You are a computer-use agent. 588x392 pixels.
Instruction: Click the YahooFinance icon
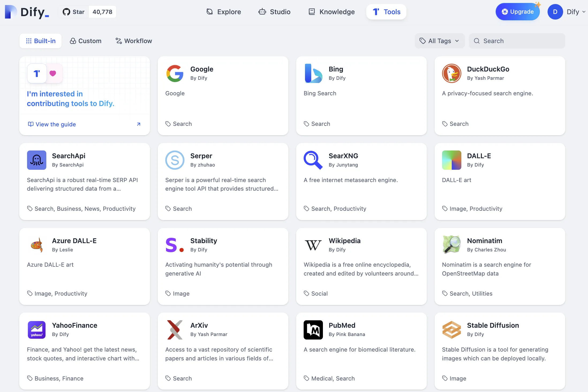37,330
